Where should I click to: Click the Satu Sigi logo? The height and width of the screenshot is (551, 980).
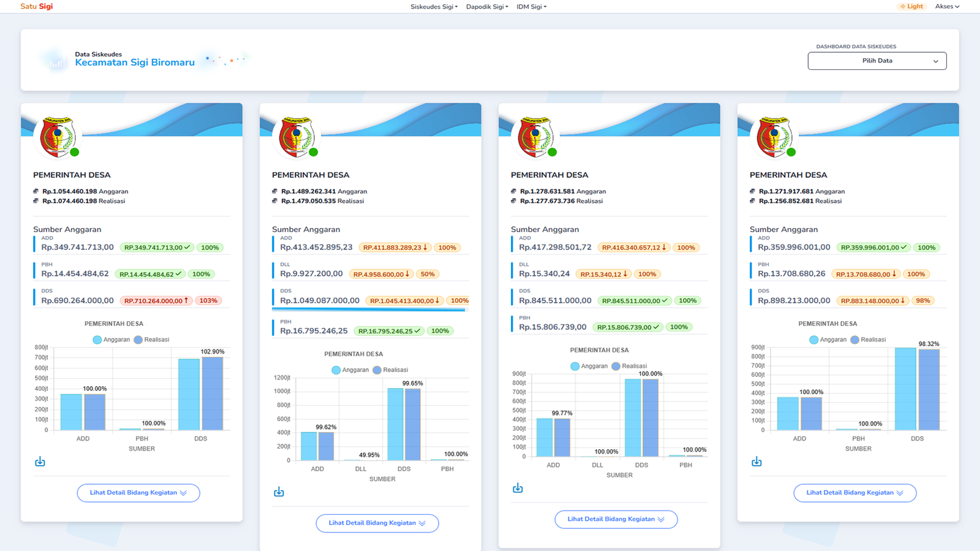pos(37,7)
